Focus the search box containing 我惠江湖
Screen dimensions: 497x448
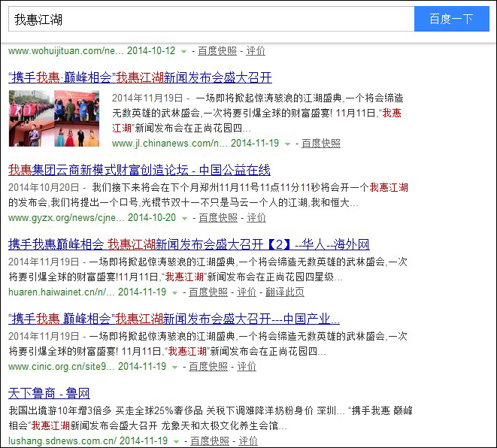(x=211, y=19)
